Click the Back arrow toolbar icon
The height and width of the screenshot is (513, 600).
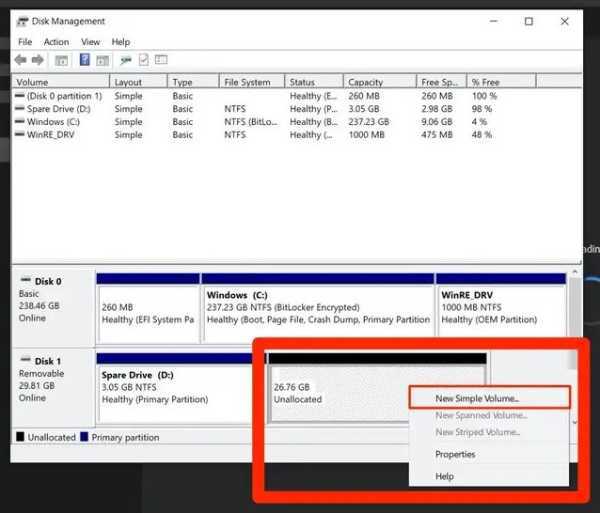point(21,60)
